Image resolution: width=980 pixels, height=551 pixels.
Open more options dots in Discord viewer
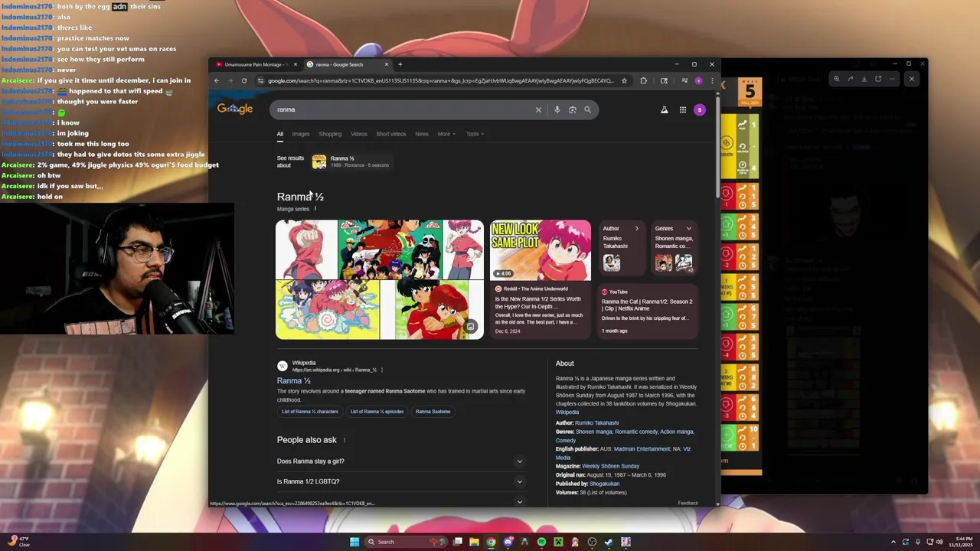point(891,79)
